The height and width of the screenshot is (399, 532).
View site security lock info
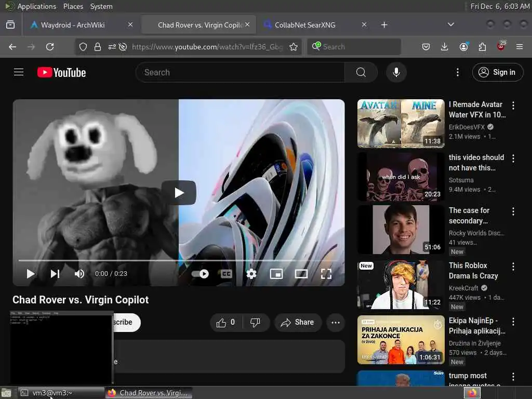(x=98, y=47)
